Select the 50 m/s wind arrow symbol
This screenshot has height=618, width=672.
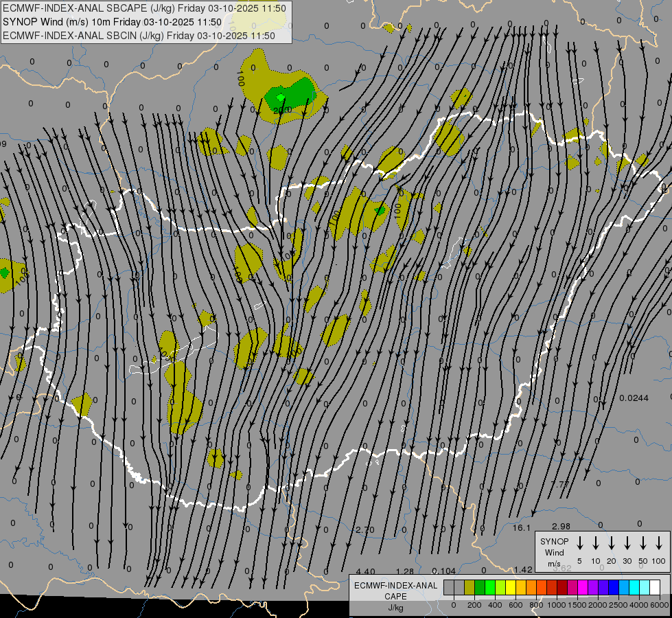pyautogui.click(x=643, y=543)
